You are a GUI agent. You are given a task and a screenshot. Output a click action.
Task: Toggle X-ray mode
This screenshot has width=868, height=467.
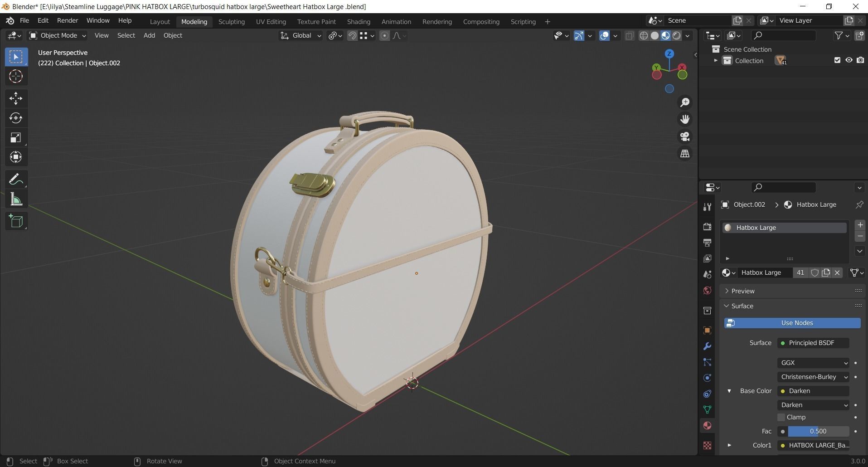629,35
